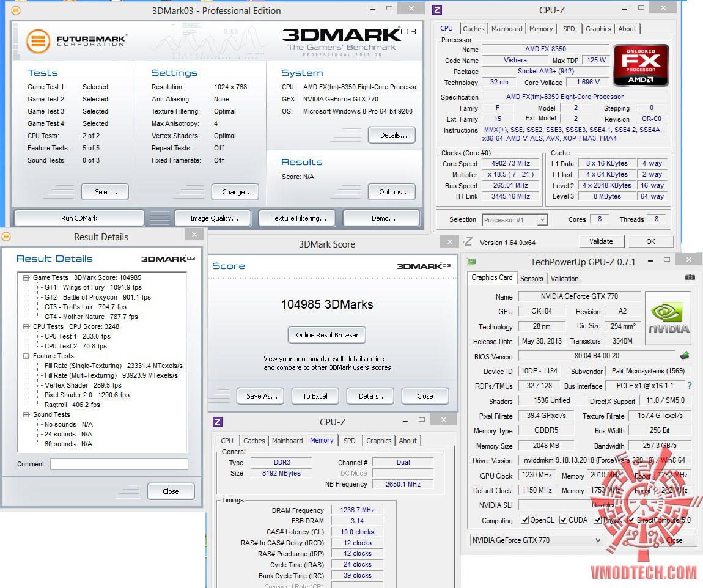This screenshot has width=703, height=588.
Task: Click Details... in 3DMark Score window
Action: [x=370, y=396]
